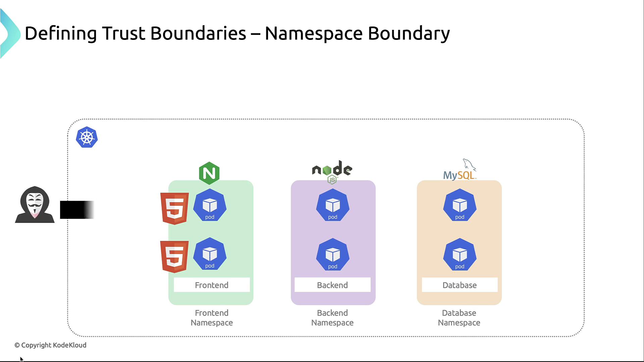This screenshot has width=644, height=362.
Task: Click the white Database label box
Action: coord(460,285)
